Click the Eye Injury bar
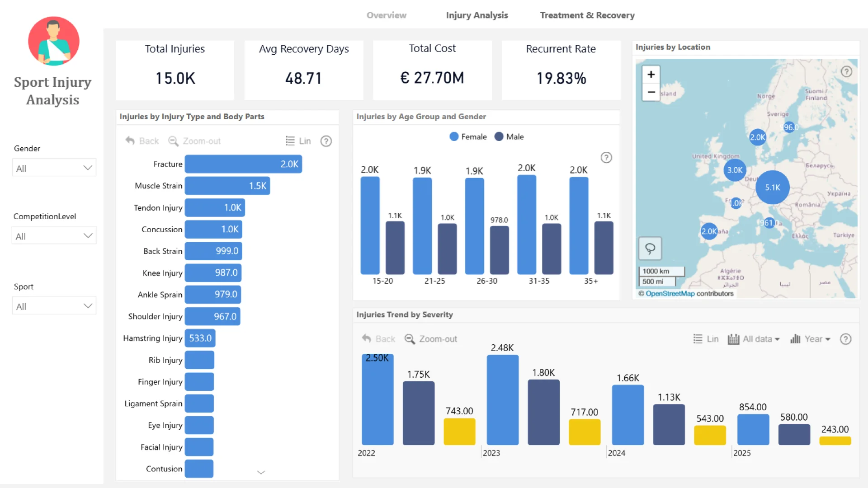 (199, 425)
